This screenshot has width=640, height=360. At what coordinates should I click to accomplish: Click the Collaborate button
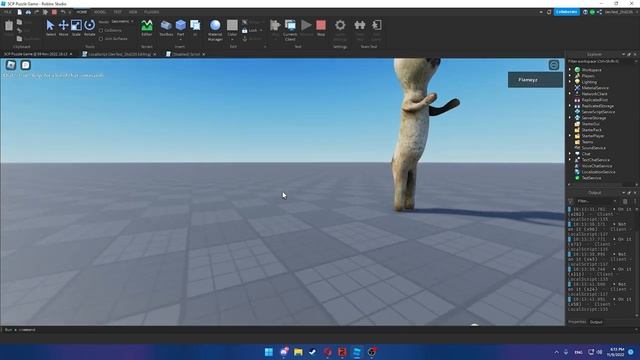[x=567, y=12]
